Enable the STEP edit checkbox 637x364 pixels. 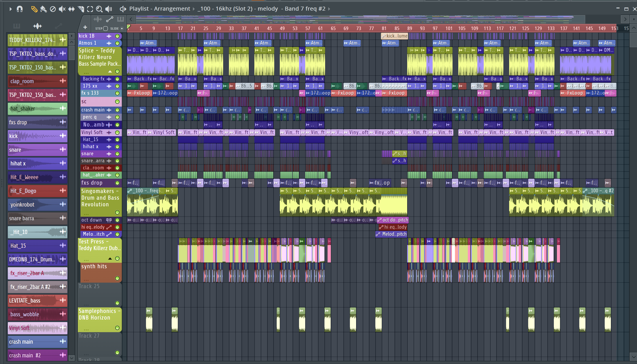click(106, 29)
